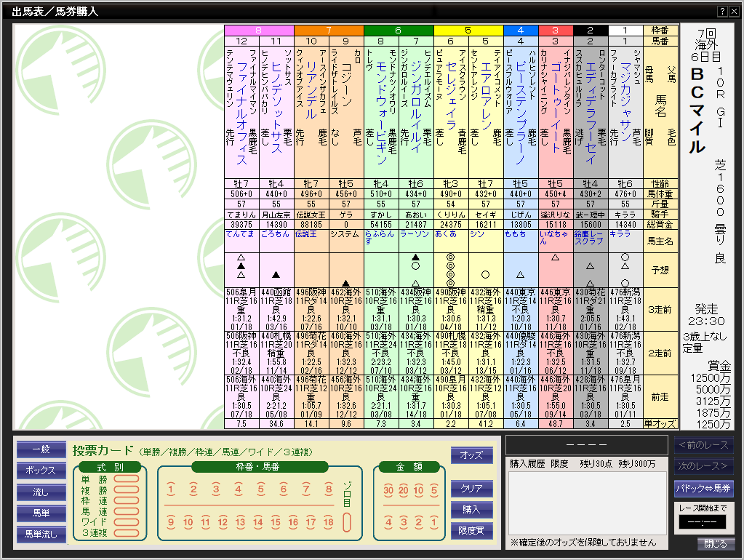The width and height of the screenshot is (744, 560).
Task: Mark horse number 14 on betting card
Action: coord(257,522)
